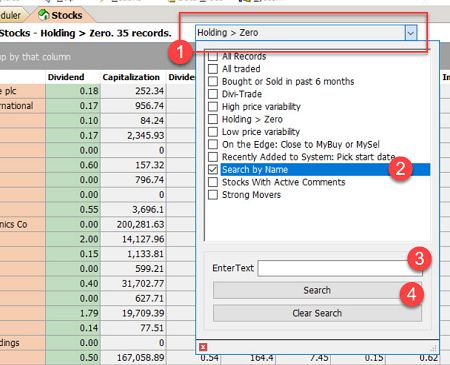This screenshot has width=450, height=365.
Task: Click the Capitalization column header
Action: [x=131, y=77]
